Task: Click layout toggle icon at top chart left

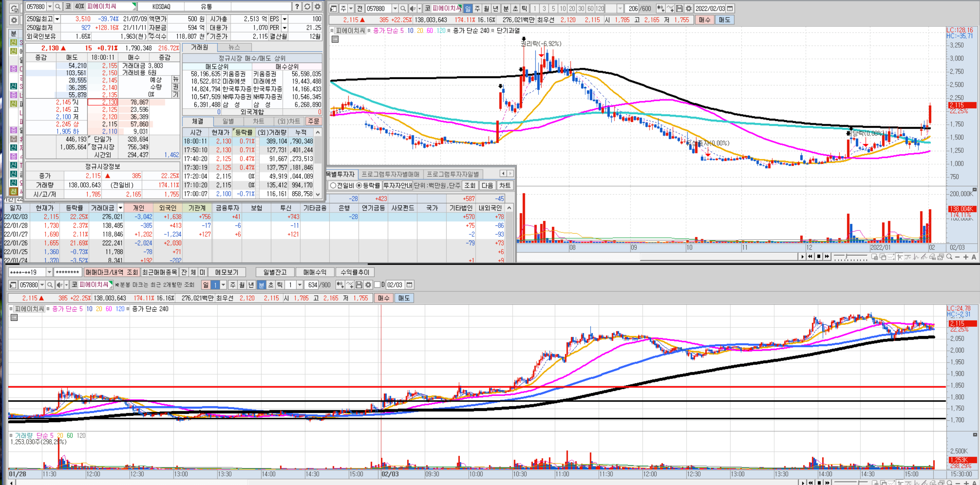Action: [334, 9]
